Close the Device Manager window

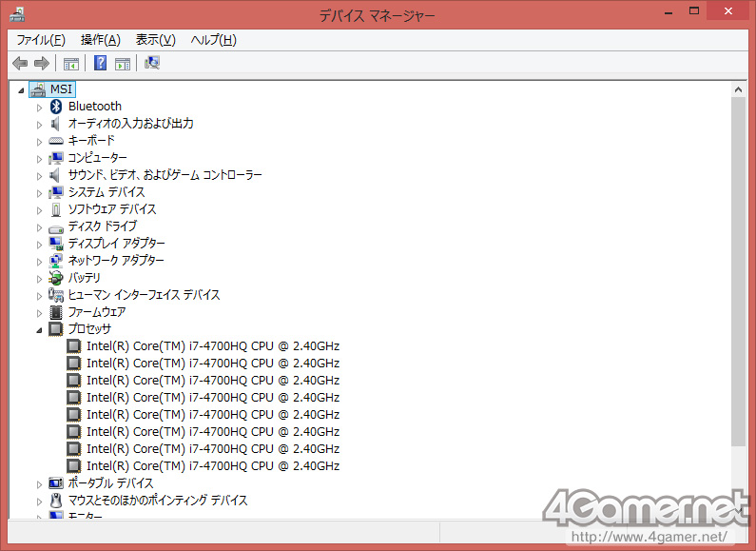[x=728, y=11]
